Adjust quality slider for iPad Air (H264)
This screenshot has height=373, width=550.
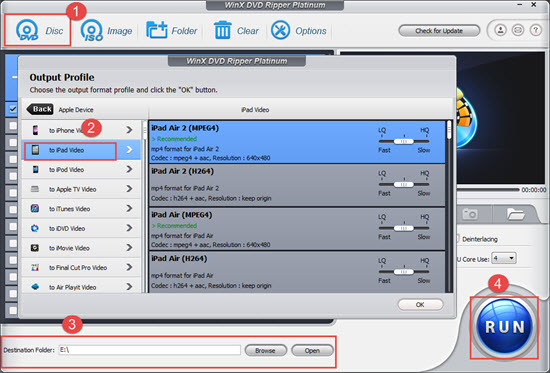pos(404,272)
